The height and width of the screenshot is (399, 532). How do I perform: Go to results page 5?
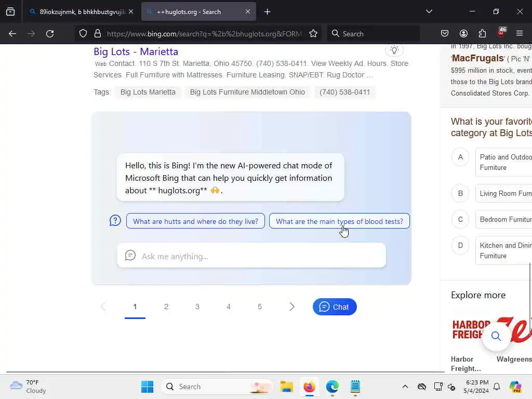260,307
